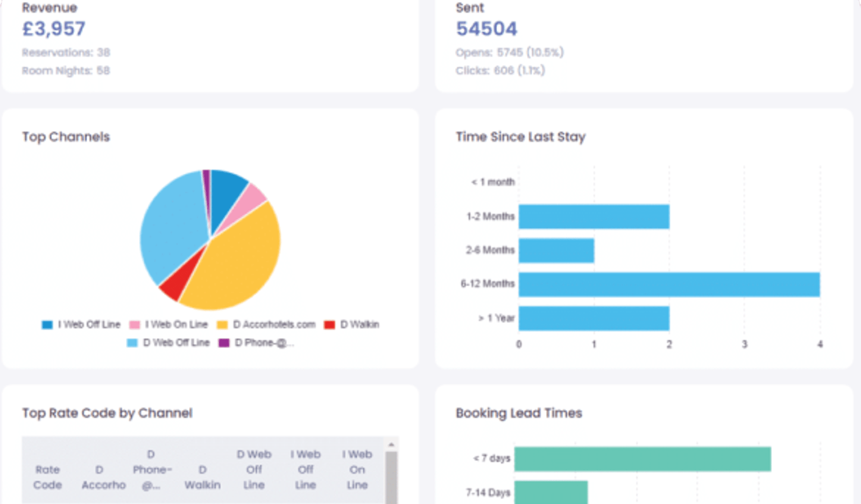The image size is (861, 504).
Task: Click the 7-14 Days bar in Booking Lead Times
Action: point(551,492)
